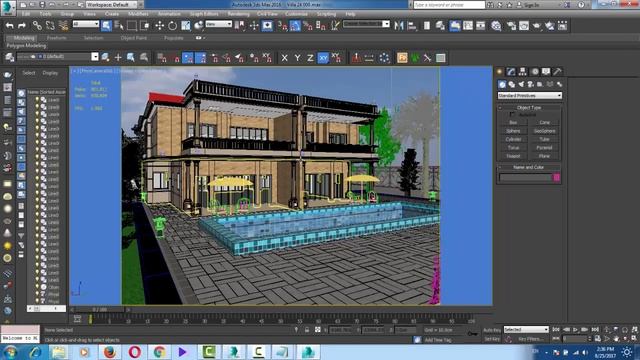The width and height of the screenshot is (640, 360).
Task: Open the reference coordinate system View dropdown
Action: [218, 24]
